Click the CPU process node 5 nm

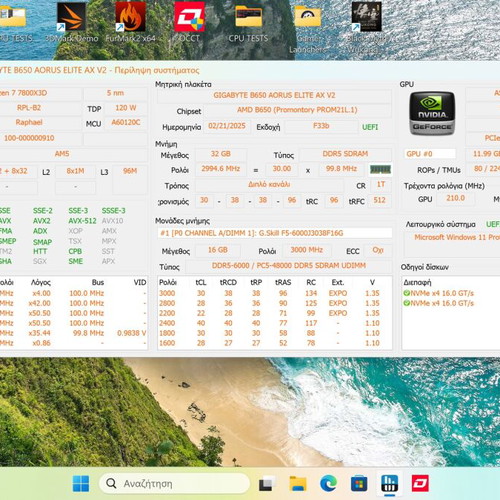115,93
